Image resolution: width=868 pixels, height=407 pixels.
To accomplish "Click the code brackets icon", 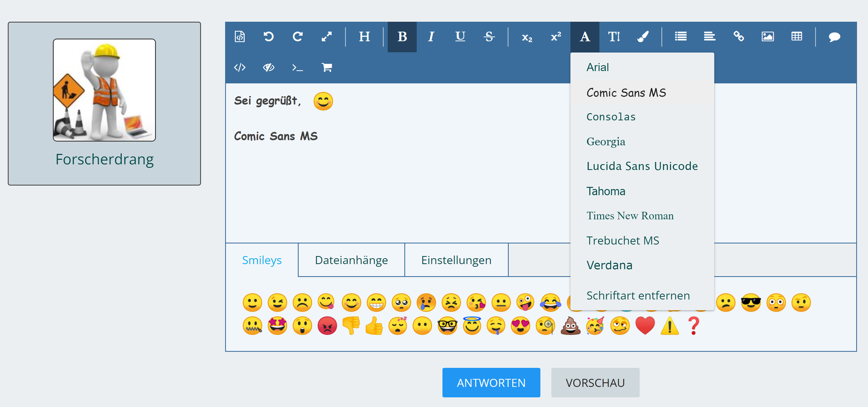I will [240, 68].
